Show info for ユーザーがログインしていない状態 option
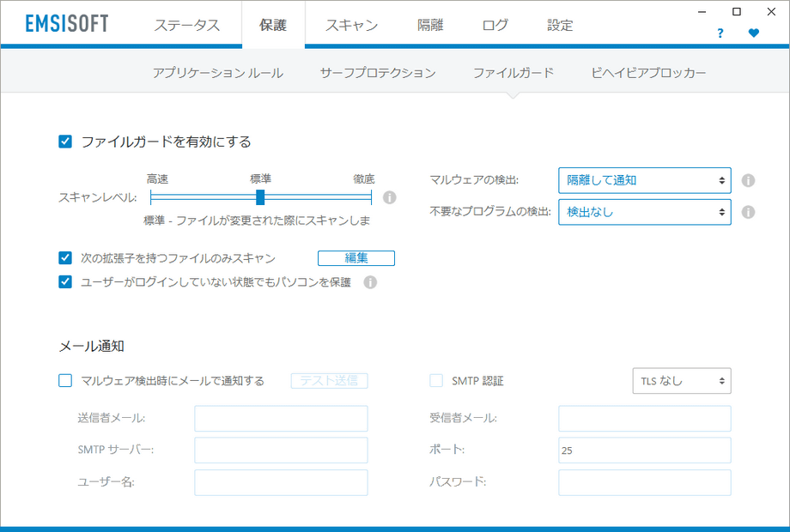This screenshot has height=532, width=790. (x=370, y=282)
